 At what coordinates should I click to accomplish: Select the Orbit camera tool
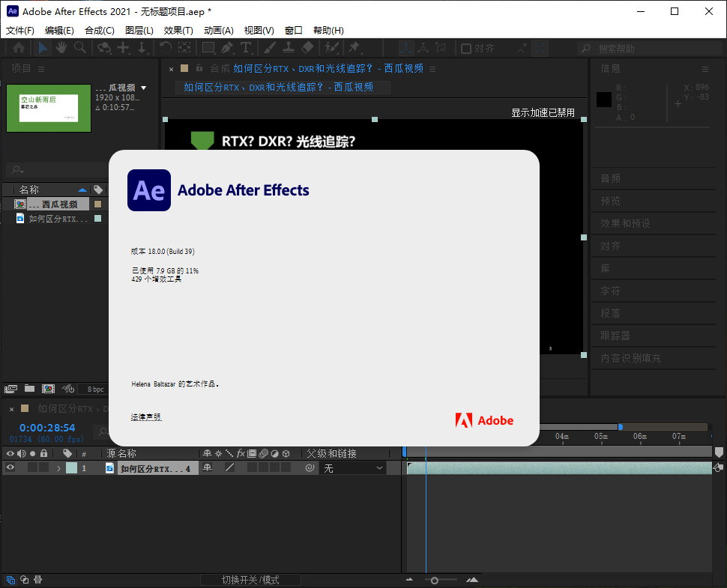click(104, 48)
